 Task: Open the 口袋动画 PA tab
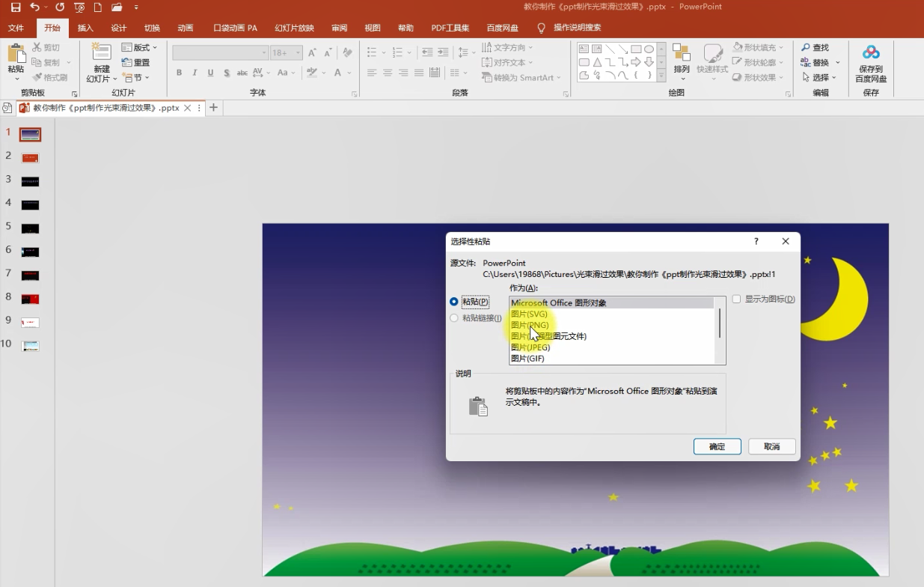tap(235, 28)
